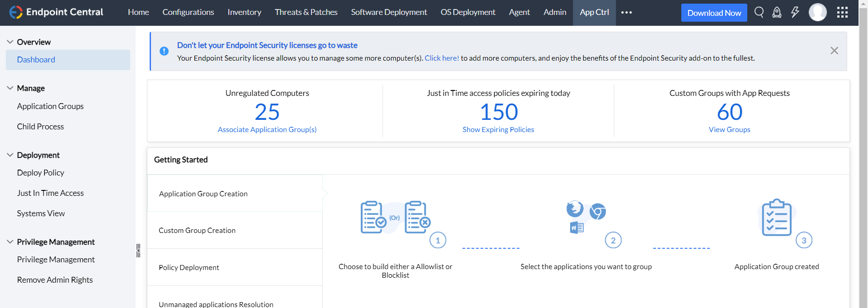This screenshot has width=868, height=308.
Task: Click the blue info icon in banner
Action: pos(164,51)
